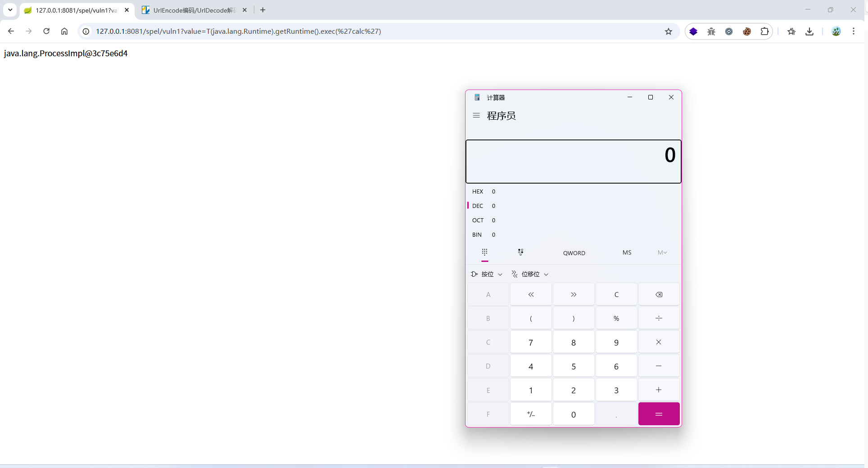The height and width of the screenshot is (468, 868).
Task: View site information icon in address bar
Action: coord(86,31)
